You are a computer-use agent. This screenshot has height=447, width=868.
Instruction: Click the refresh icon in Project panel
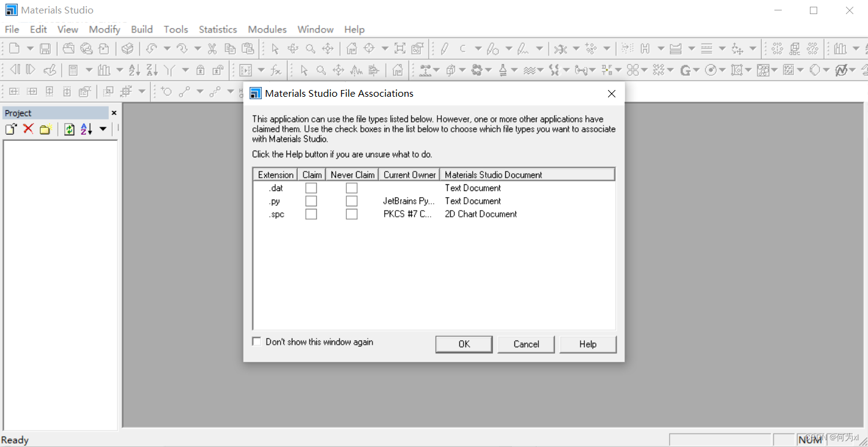[69, 129]
